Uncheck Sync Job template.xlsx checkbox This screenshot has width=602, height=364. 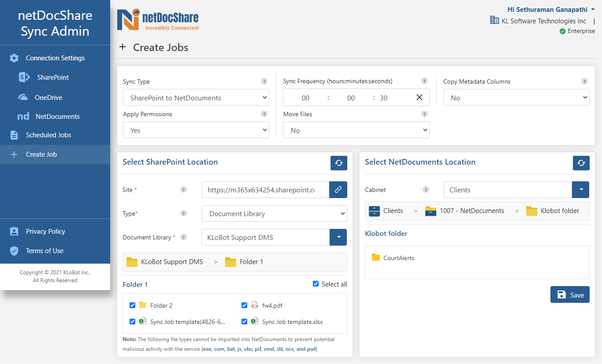point(244,321)
